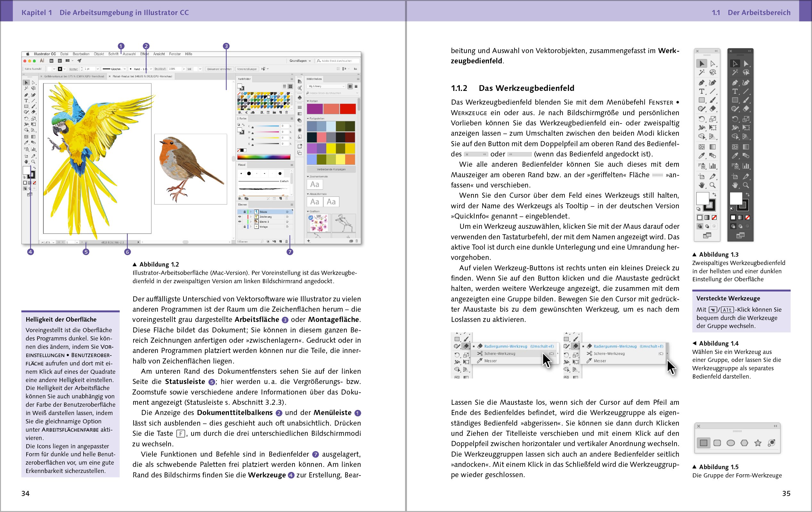Select the Eyedropper tool in light tool panel
This screenshot has width=812, height=512.
point(702,156)
